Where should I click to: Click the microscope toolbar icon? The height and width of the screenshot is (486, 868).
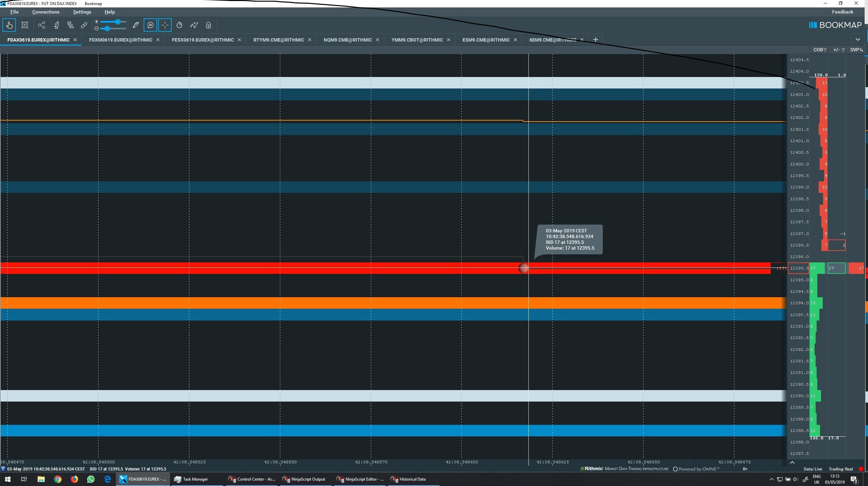tap(56, 25)
